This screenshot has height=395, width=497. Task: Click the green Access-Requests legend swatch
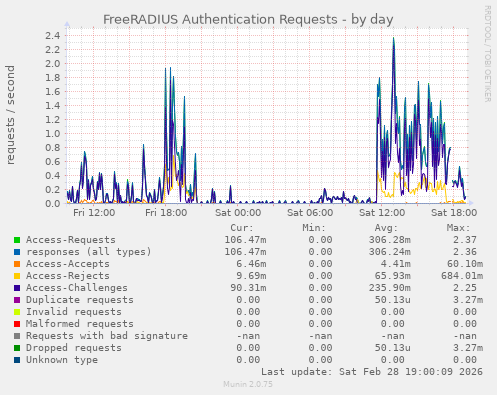[x=17, y=240]
